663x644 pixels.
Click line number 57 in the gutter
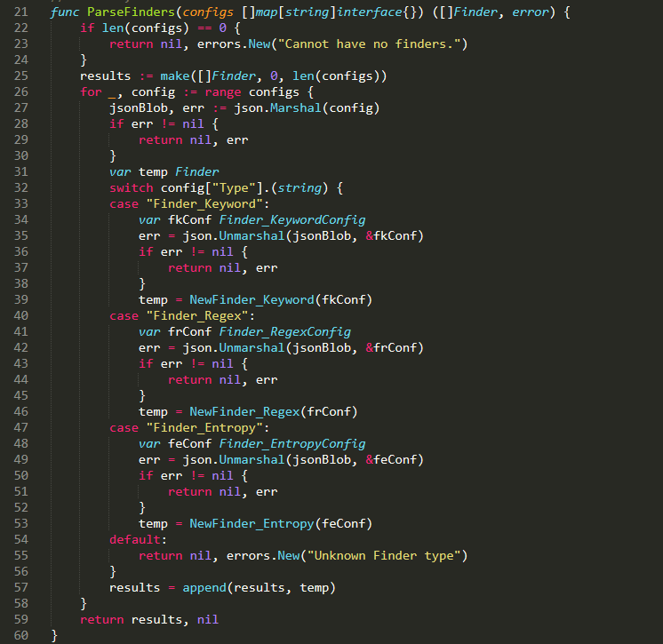tap(20, 588)
